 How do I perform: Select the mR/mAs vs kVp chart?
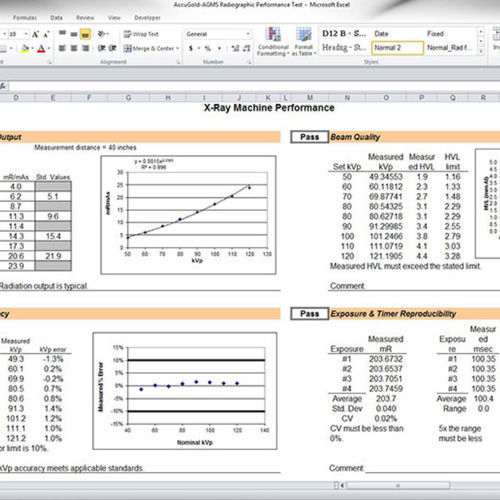[x=188, y=215]
